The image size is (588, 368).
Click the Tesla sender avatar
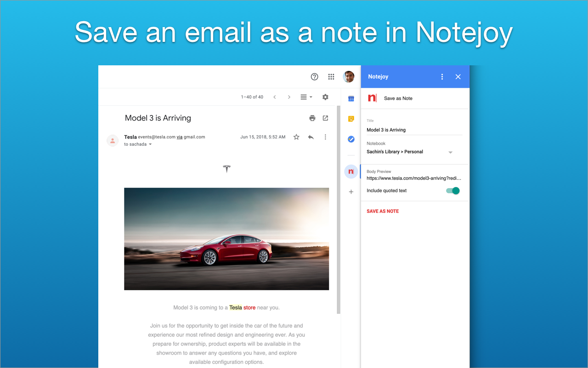tap(113, 140)
